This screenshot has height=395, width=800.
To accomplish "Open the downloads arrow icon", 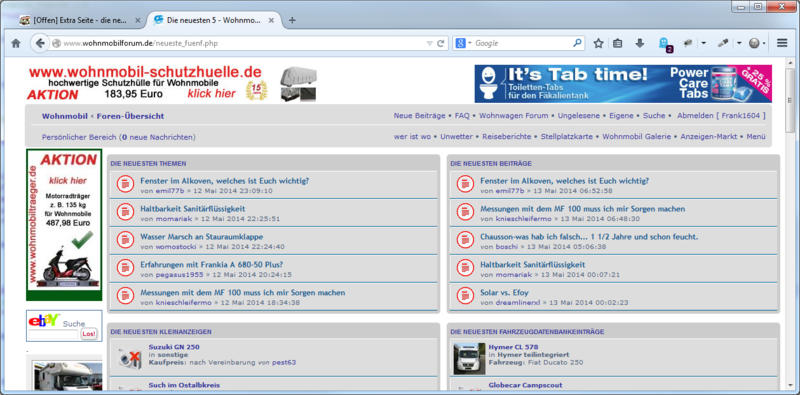I will [x=640, y=43].
